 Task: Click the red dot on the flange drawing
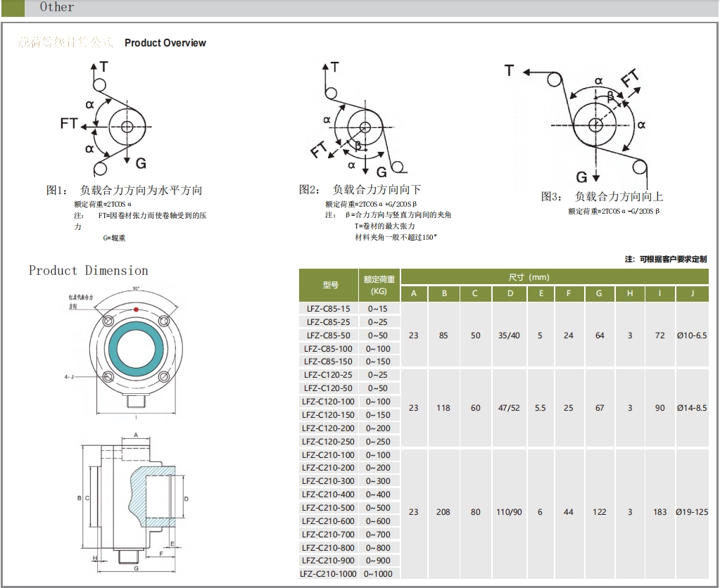(x=135, y=309)
